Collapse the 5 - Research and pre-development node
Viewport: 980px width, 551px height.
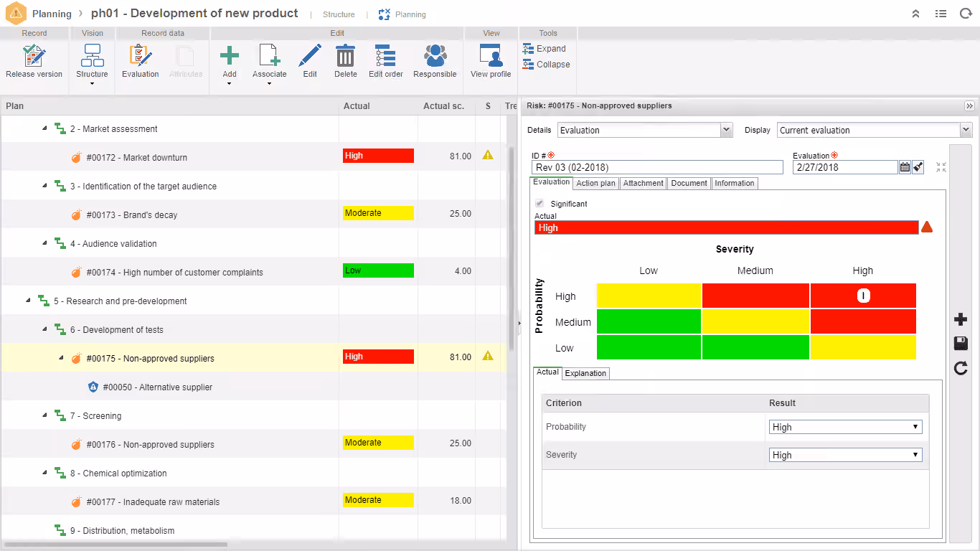click(29, 301)
